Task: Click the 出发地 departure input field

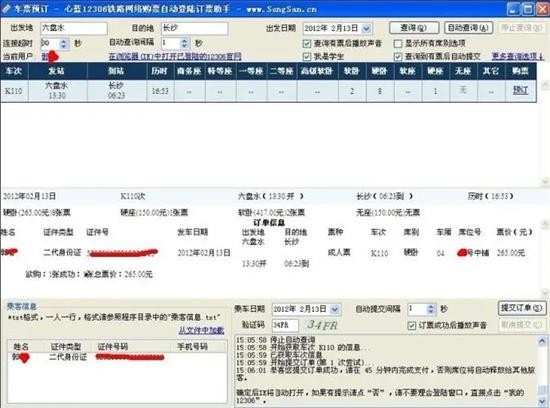Action: (x=74, y=28)
